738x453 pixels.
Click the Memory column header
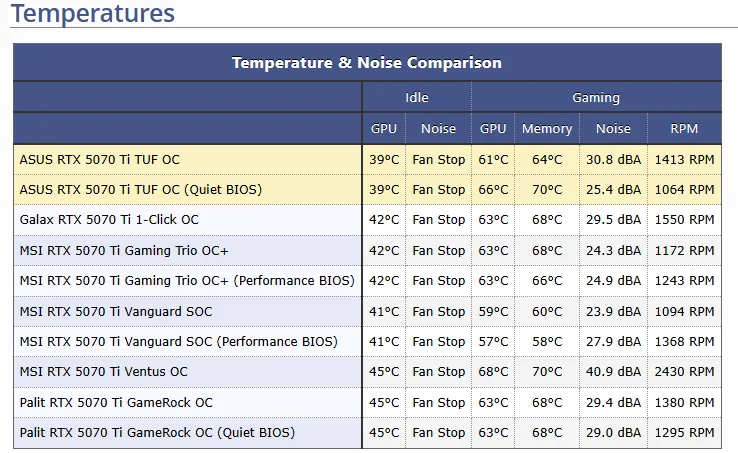click(x=547, y=129)
